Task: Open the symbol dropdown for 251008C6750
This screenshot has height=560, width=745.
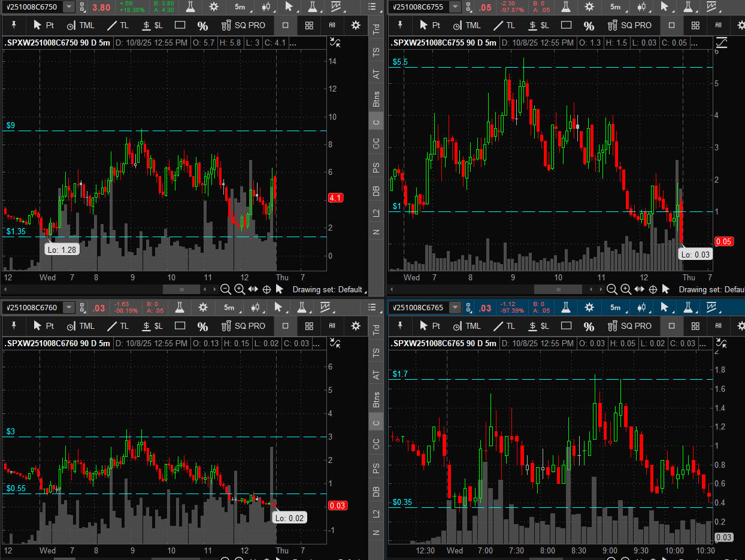Action: tap(69, 7)
